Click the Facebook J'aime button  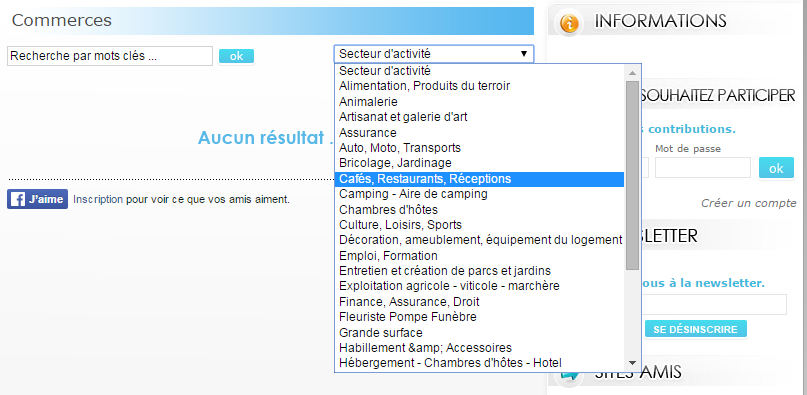(38, 199)
